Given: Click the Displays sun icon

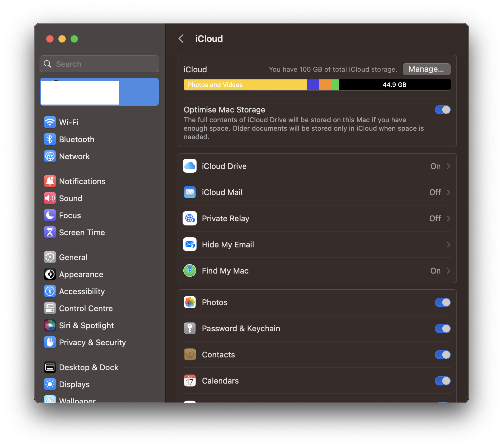Looking at the screenshot, I should pyautogui.click(x=50, y=384).
